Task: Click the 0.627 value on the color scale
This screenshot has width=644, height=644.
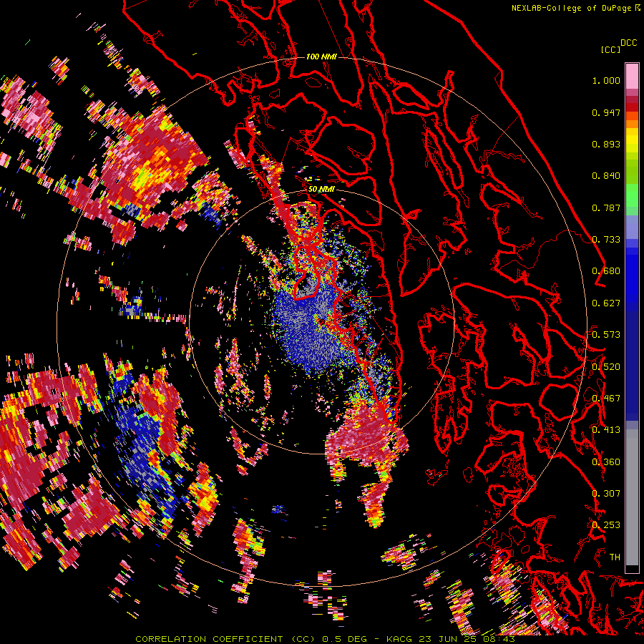Action: [x=606, y=303]
